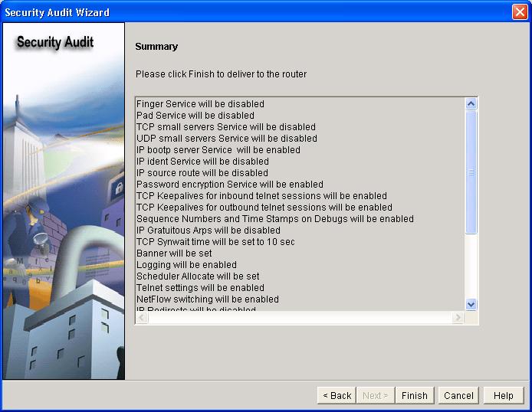Screen dimensions: 532x412
Task: Open Help for the wizard
Action: pos(503,395)
